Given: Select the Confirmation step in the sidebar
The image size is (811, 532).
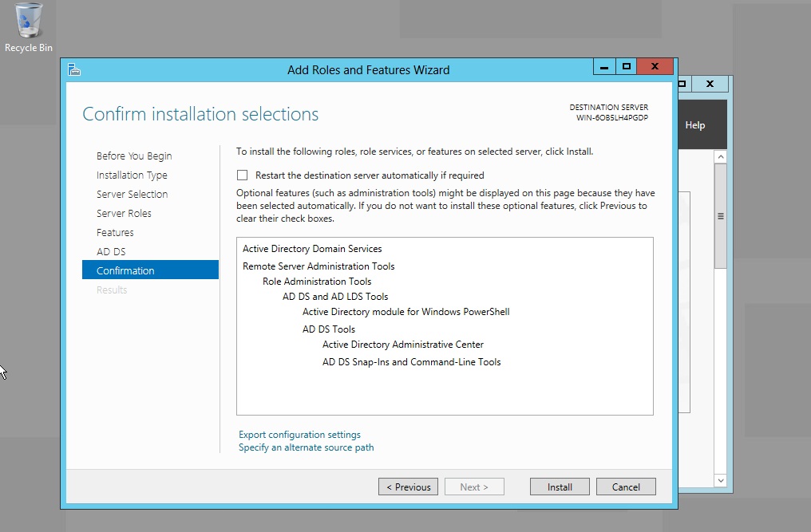Looking at the screenshot, I should coord(151,270).
